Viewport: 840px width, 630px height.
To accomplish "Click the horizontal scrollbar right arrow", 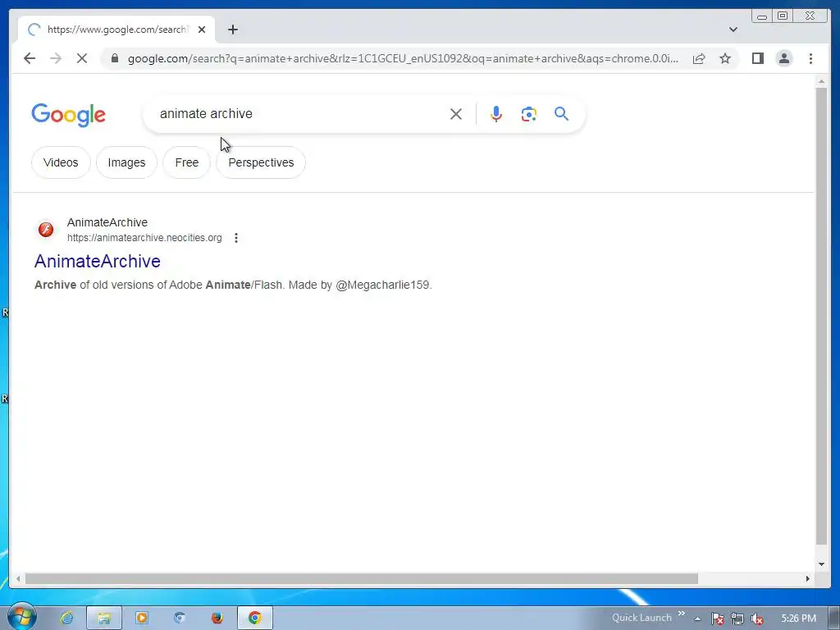I will (x=808, y=578).
